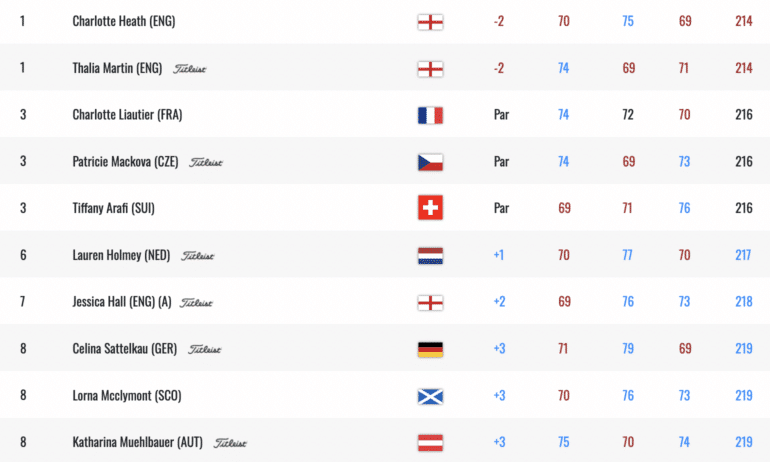Click the Austria flag beside Katharina Muehlbauer
The image size is (770, 462).
[430, 443]
